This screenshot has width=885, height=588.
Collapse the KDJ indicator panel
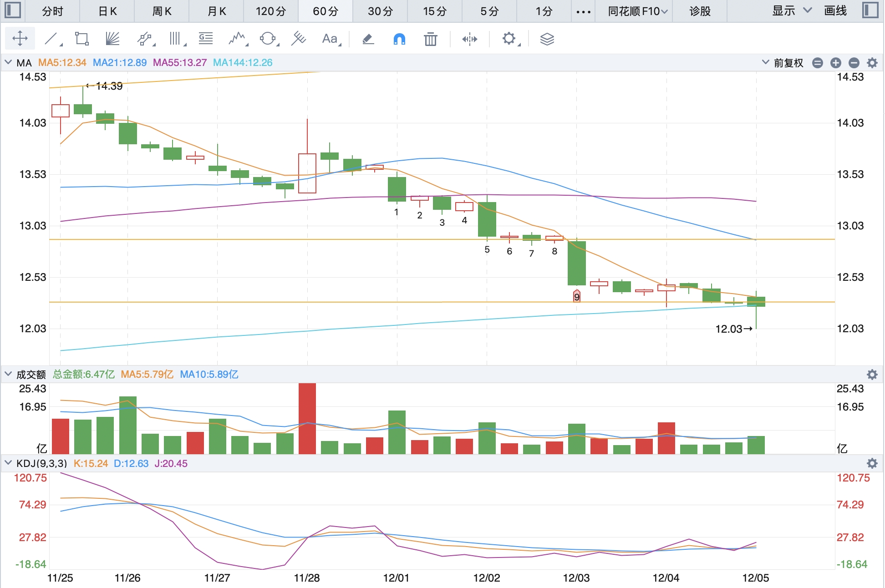pyautogui.click(x=8, y=463)
